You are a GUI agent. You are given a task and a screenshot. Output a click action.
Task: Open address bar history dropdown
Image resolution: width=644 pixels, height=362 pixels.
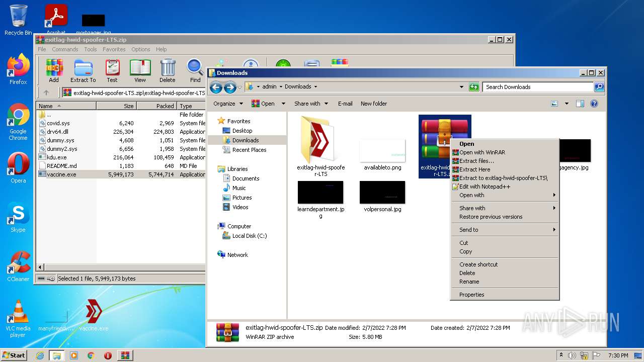[x=461, y=87]
